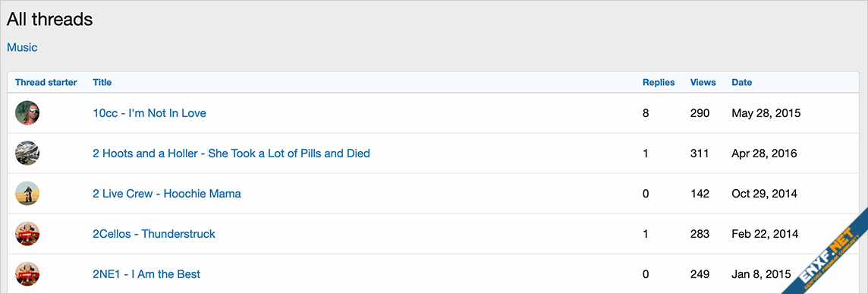Open 2NE1 - I Am the Best thread
Viewport: 868px width, 294px height.
click(x=146, y=274)
